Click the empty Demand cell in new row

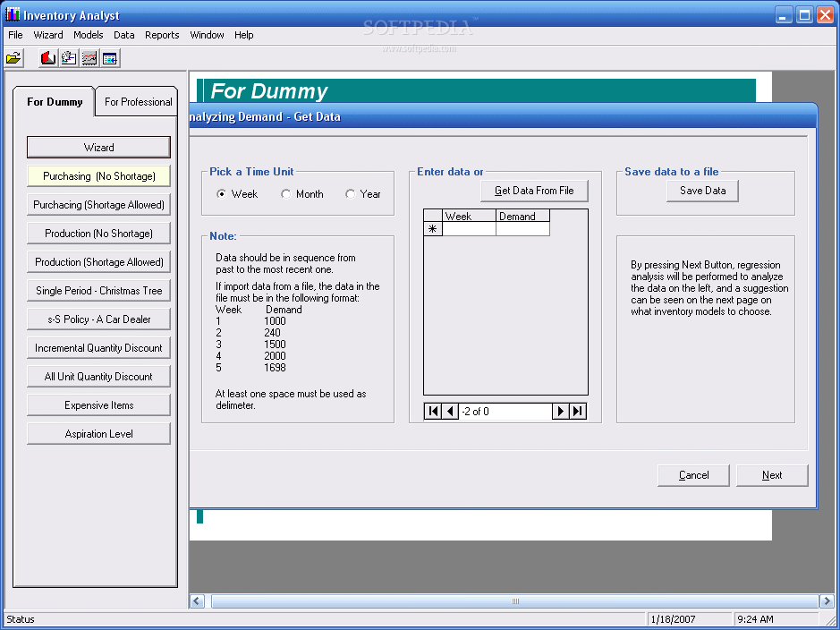(522, 229)
